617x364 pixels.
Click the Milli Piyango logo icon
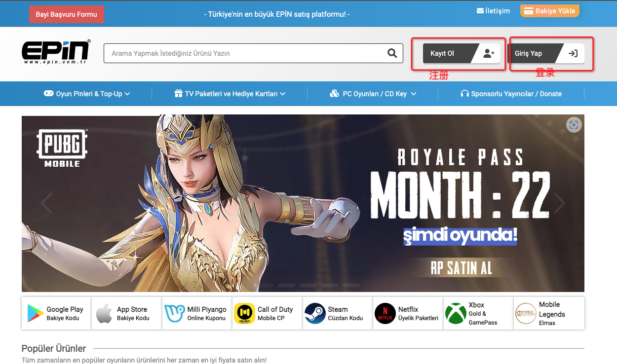174,313
